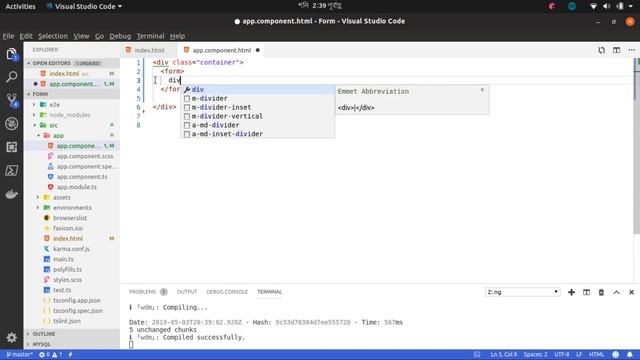This screenshot has height=360, width=640.
Task: Select m-divider suggestion
Action: 258,98
